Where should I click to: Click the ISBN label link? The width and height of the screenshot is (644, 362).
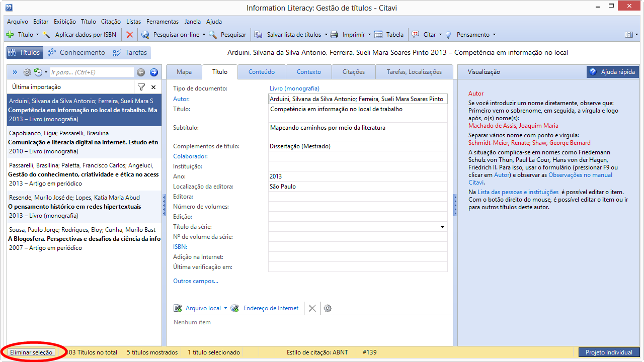[x=180, y=247]
